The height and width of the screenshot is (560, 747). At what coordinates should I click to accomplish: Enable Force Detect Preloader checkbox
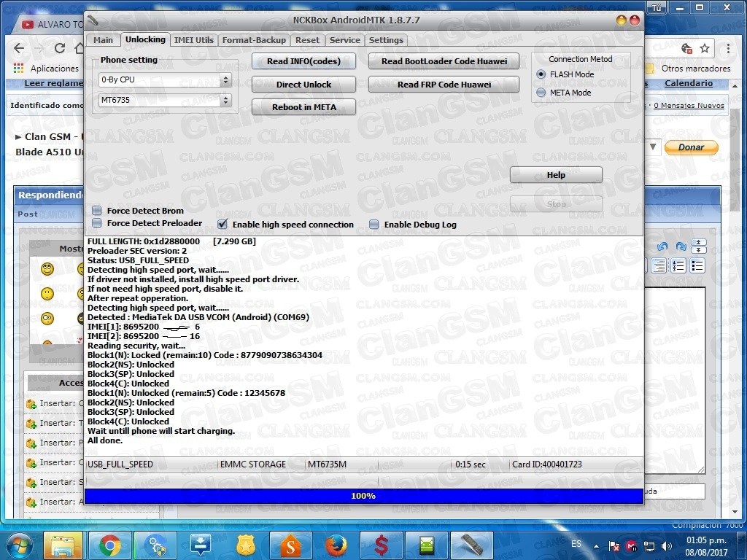[x=97, y=223]
